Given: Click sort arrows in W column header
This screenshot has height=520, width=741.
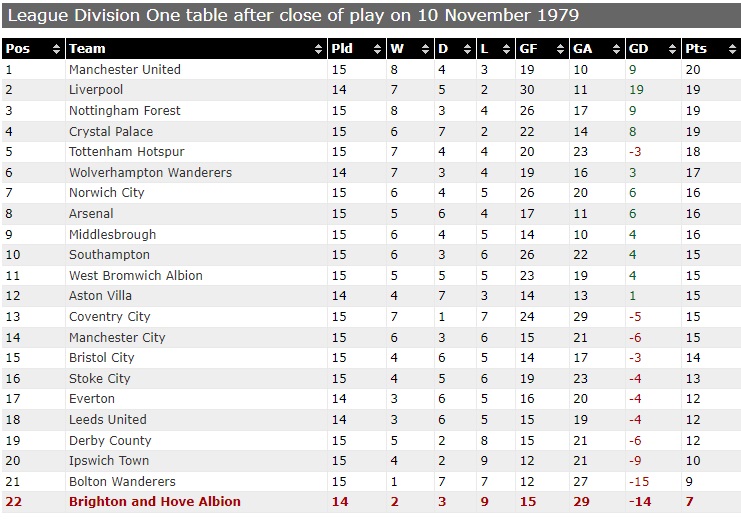Looking at the screenshot, I should 425,49.
